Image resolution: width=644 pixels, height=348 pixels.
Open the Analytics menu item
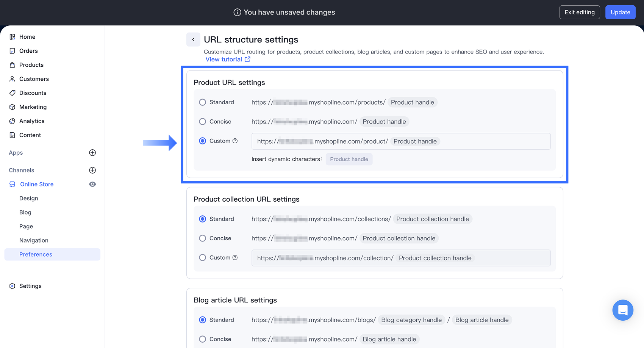coord(32,121)
